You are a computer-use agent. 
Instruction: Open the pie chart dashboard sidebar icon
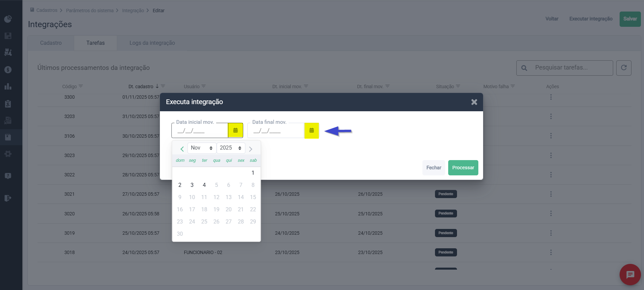click(x=8, y=19)
